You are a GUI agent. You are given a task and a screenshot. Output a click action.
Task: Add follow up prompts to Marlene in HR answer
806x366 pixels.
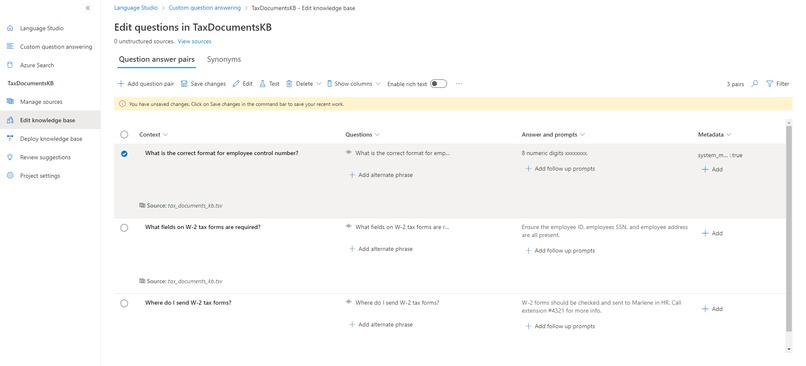coord(560,326)
